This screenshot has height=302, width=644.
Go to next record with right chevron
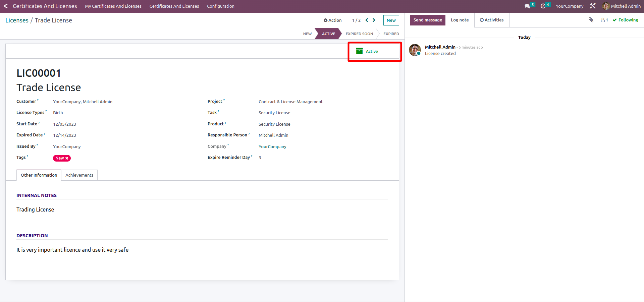[374, 20]
